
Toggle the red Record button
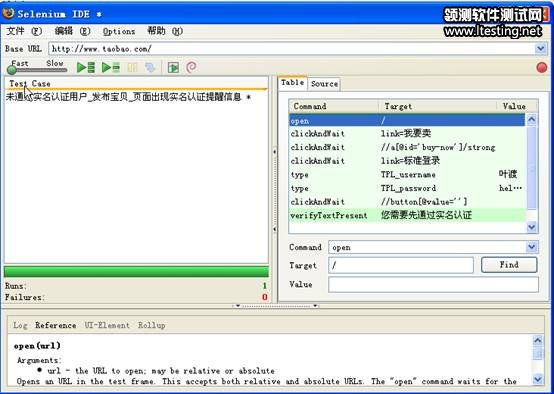pos(541,67)
